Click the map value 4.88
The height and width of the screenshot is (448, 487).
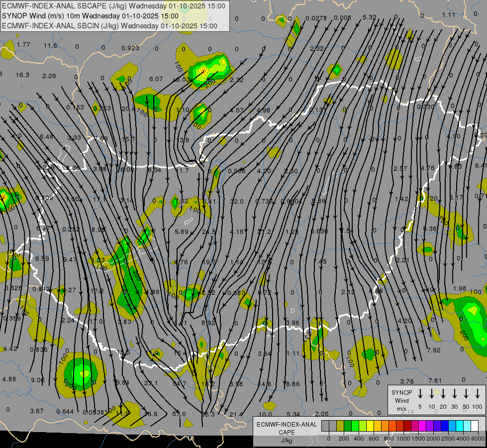click(x=9, y=379)
